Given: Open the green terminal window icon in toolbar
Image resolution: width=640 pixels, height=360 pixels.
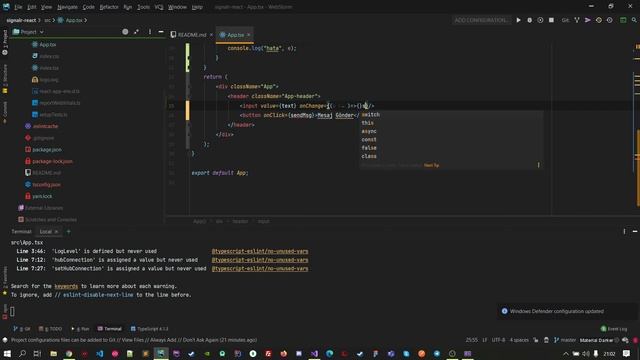Looking at the screenshot, I should pyautogui.click(x=623, y=20).
